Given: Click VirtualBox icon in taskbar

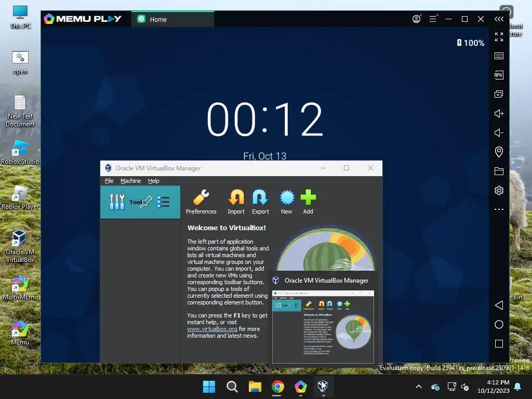Looking at the screenshot, I should click(x=323, y=387).
